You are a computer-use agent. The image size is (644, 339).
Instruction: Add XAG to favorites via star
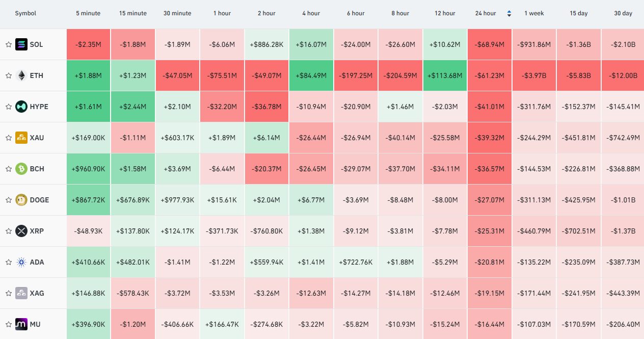[x=9, y=293]
